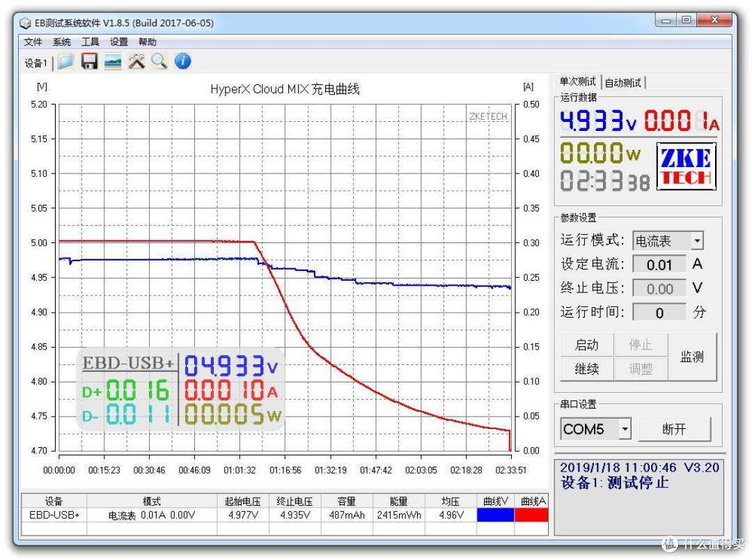Click the 终止电压 field showing 0.00
752x560 pixels.
[659, 288]
